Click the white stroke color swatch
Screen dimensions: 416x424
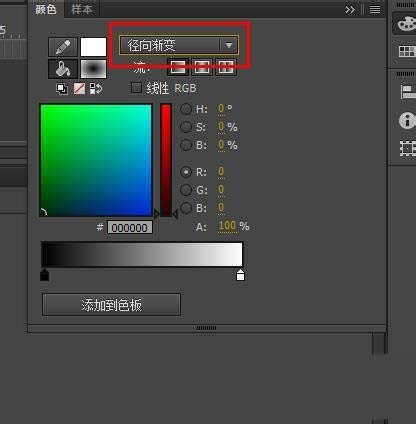(x=93, y=47)
